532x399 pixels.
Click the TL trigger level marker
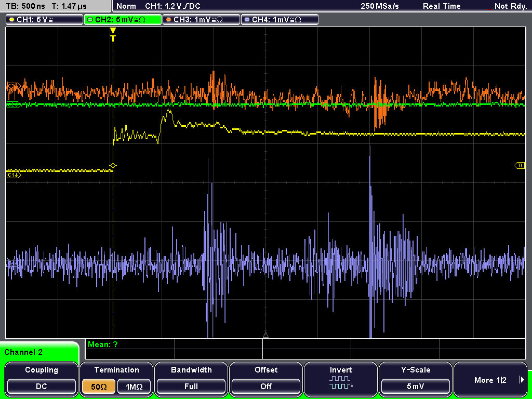520,166
